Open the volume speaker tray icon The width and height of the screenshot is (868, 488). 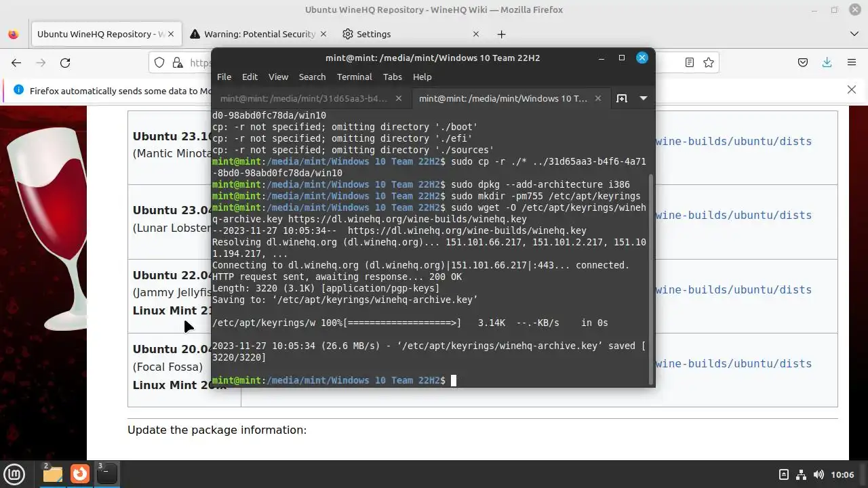[x=818, y=474]
